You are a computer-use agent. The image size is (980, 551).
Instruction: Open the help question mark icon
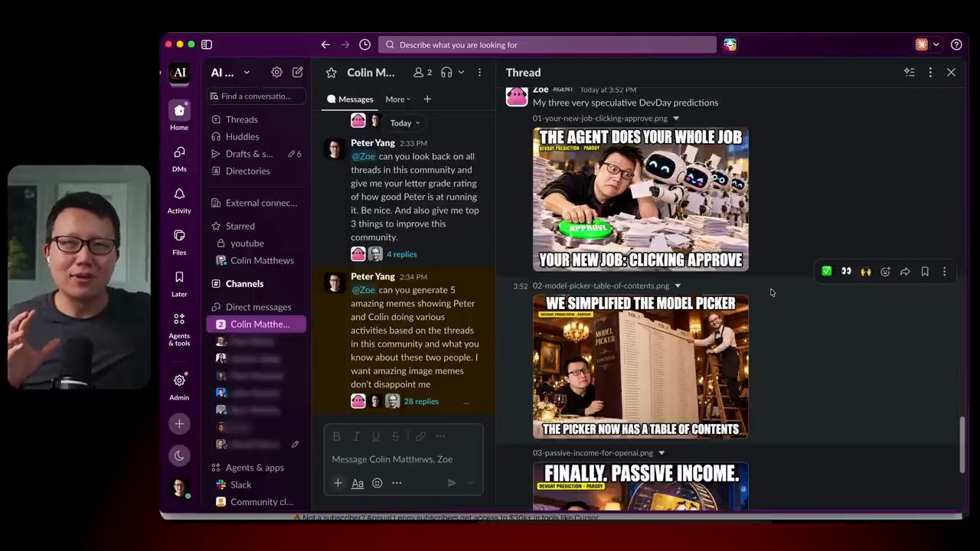tap(956, 44)
